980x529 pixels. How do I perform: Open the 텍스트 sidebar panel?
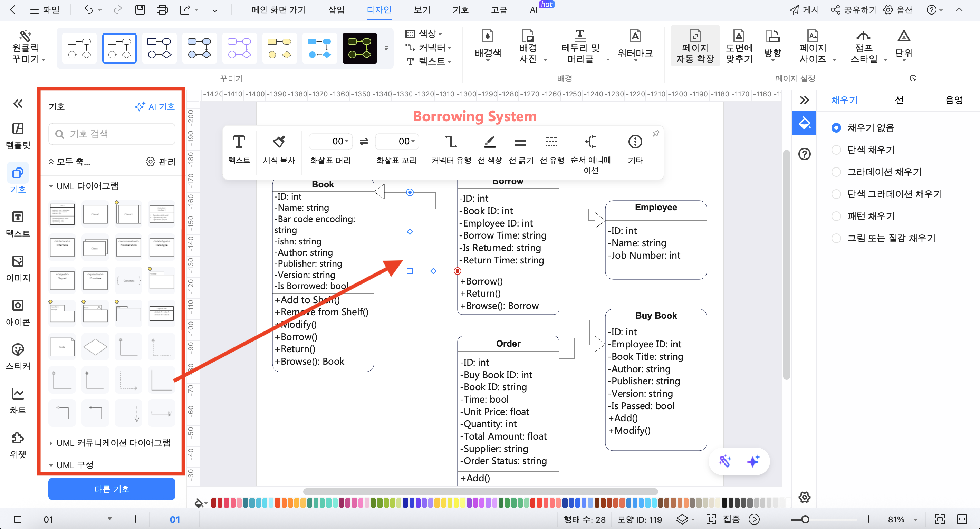point(18,224)
